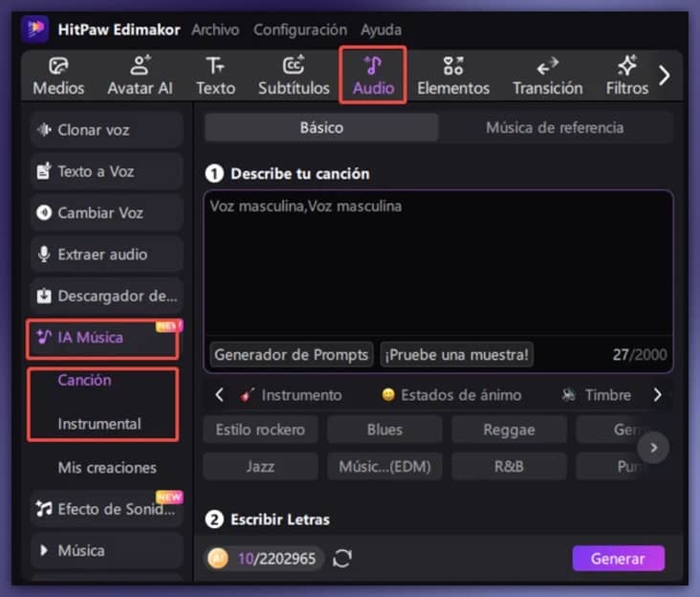Screen dimensions: 700x597
Task: Open Efecto de Sonid... in the sidebar
Action: pyautogui.click(x=107, y=509)
